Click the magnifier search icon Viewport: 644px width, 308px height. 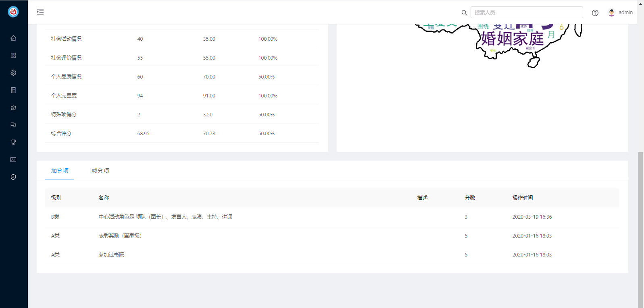point(464,13)
